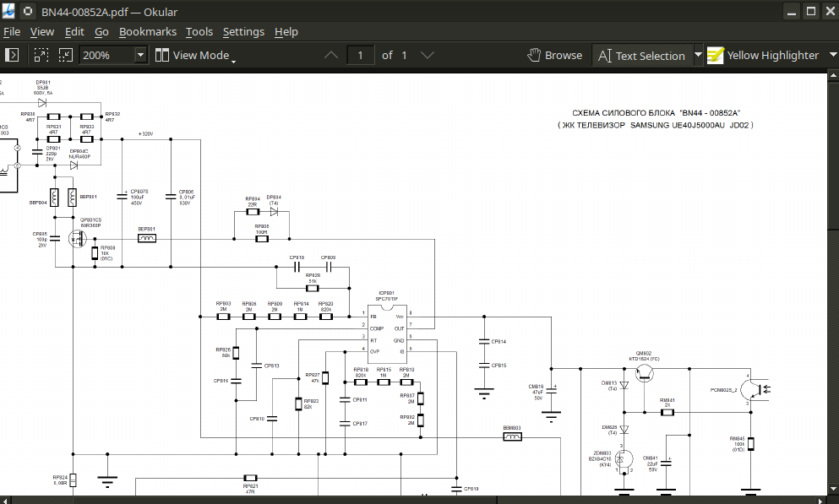Select the Browse hand tool
The image size is (839, 504).
pyautogui.click(x=555, y=55)
